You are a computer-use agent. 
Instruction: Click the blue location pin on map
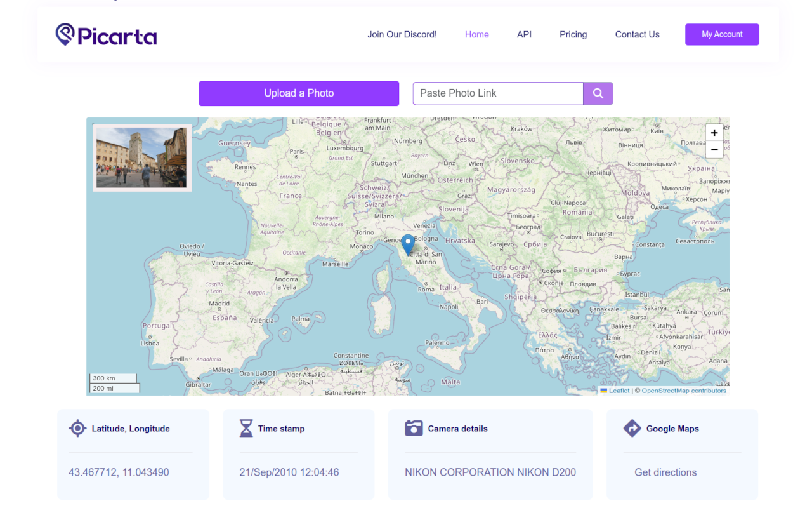pos(408,244)
